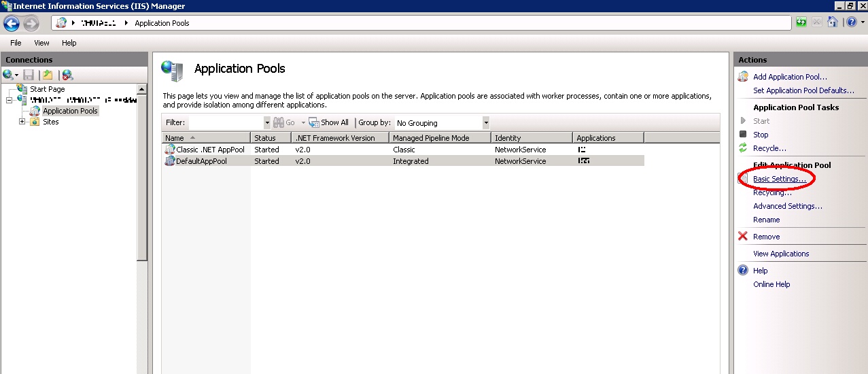Collapse the server node in Connections

(x=10, y=100)
